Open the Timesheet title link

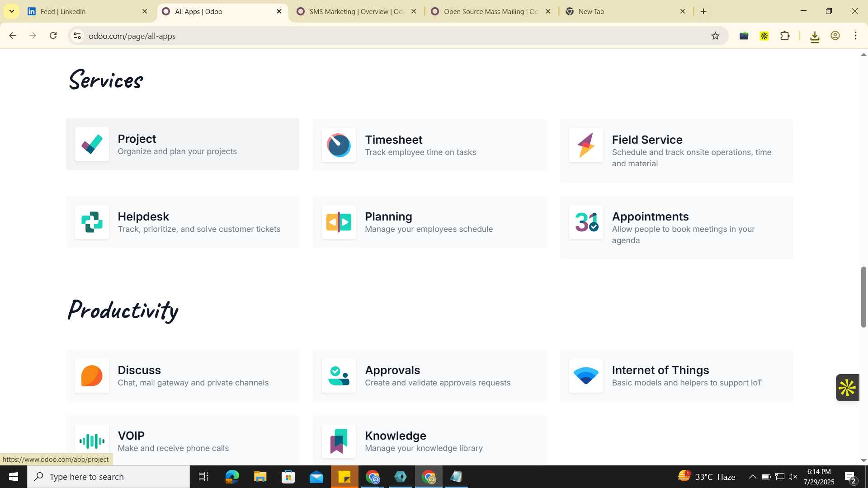(394, 140)
